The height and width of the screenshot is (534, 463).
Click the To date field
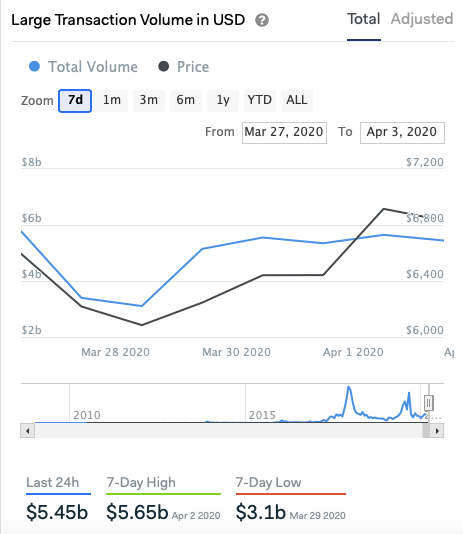[x=402, y=132]
